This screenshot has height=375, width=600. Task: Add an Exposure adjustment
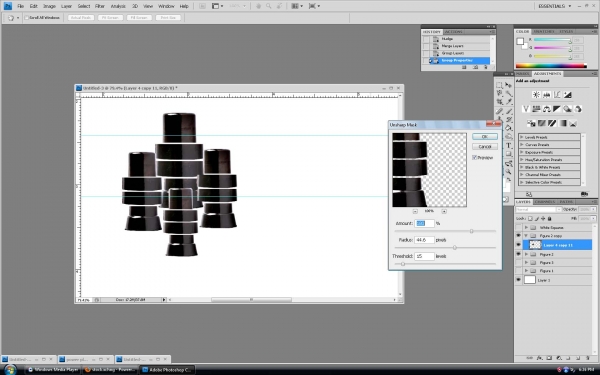point(567,95)
